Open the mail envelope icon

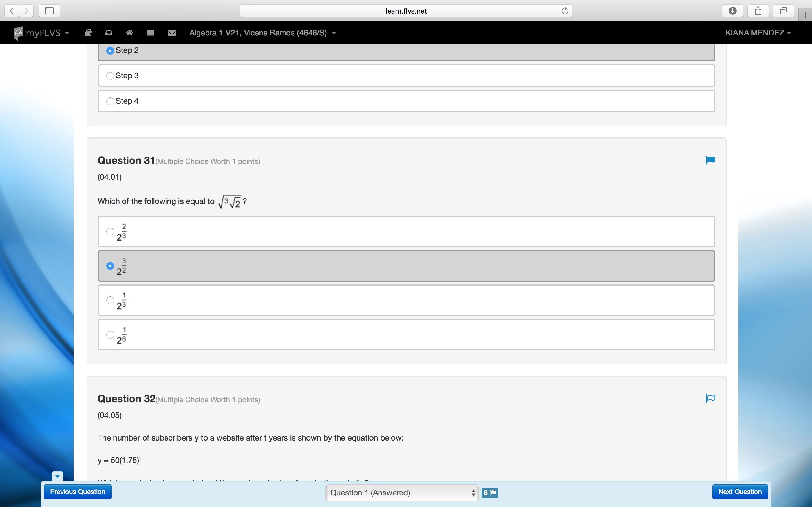(x=172, y=33)
